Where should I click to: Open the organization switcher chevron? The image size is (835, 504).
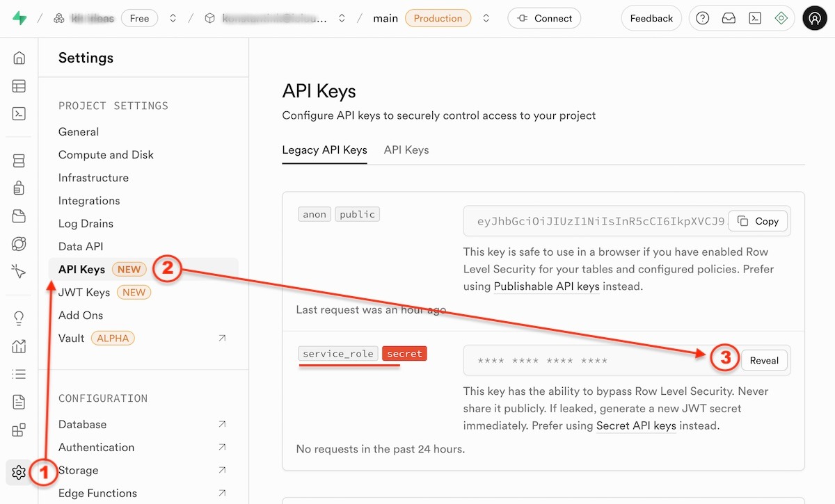click(173, 18)
